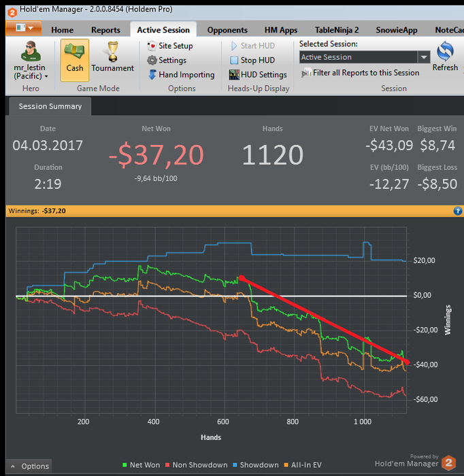Toggle the Net Won legend entry
The image size is (464, 476).
[x=142, y=465]
